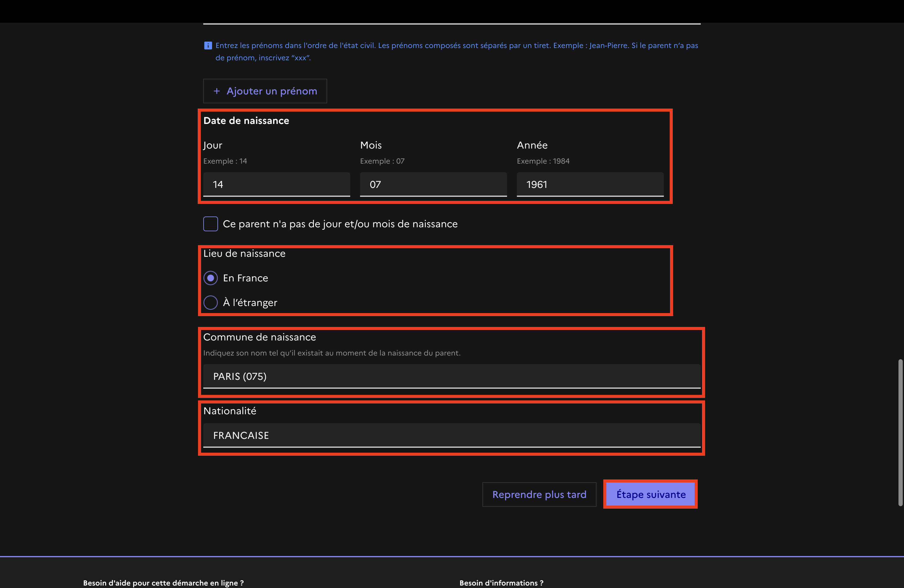
Task: Open the Nationalité field showing FRANCAISE
Action: tap(451, 435)
